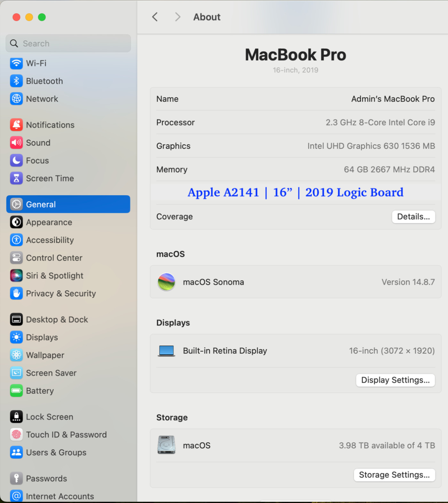Viewport: 448px width, 503px height.
Task: Click the 64 GB 2667 MHz DDR4 value
Action: tap(389, 169)
